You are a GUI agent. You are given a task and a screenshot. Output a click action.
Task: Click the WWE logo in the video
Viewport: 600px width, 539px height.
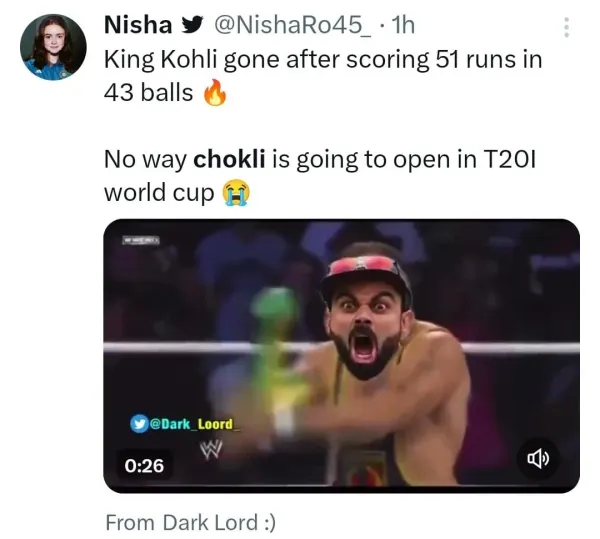point(210,449)
